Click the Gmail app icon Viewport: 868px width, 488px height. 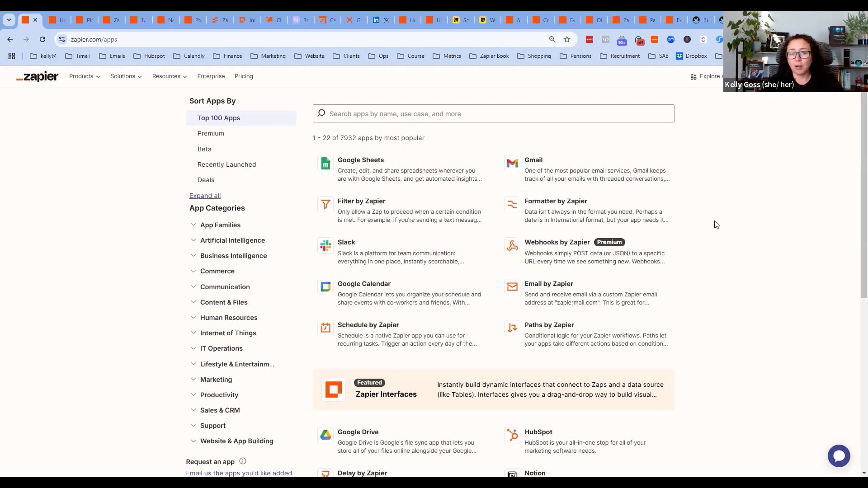pos(512,164)
